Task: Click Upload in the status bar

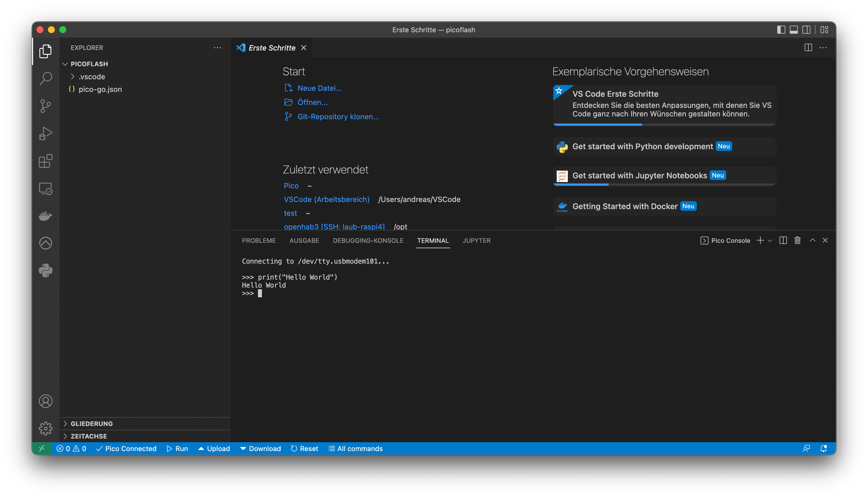Action: pos(214,448)
